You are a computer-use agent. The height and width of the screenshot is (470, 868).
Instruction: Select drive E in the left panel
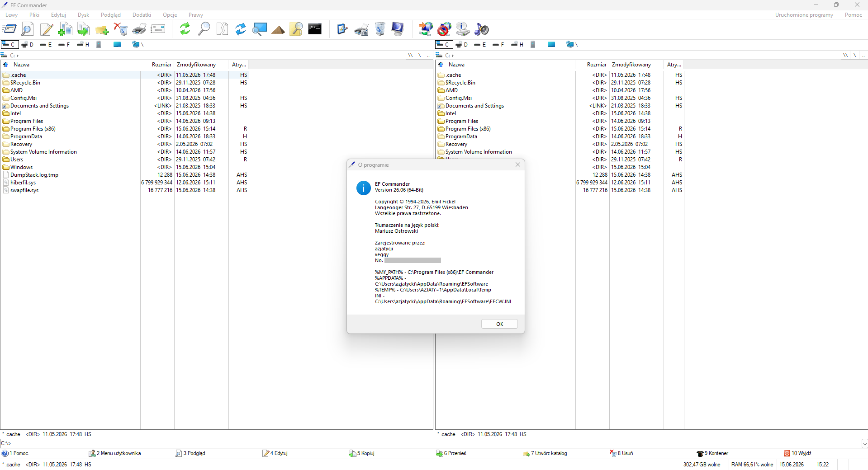tap(46, 44)
